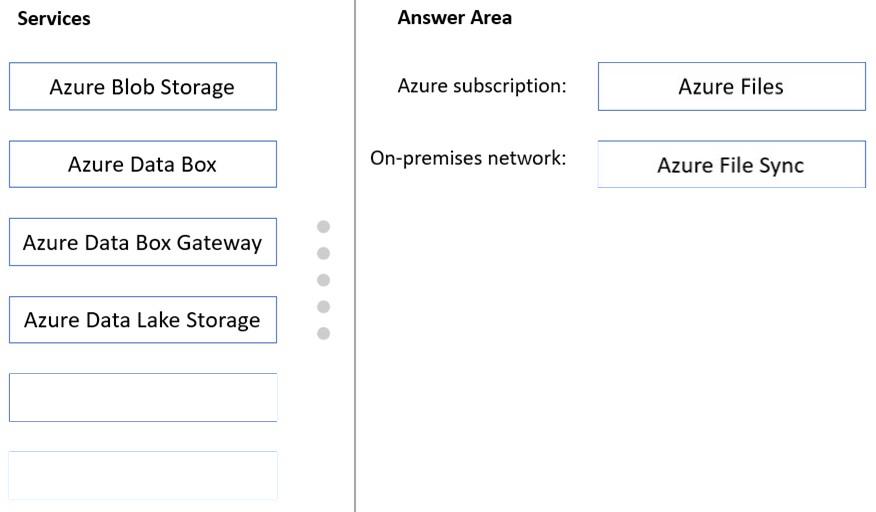Click the middle gray divider dot
Viewport: 876px width, 512px height.
pos(323,280)
